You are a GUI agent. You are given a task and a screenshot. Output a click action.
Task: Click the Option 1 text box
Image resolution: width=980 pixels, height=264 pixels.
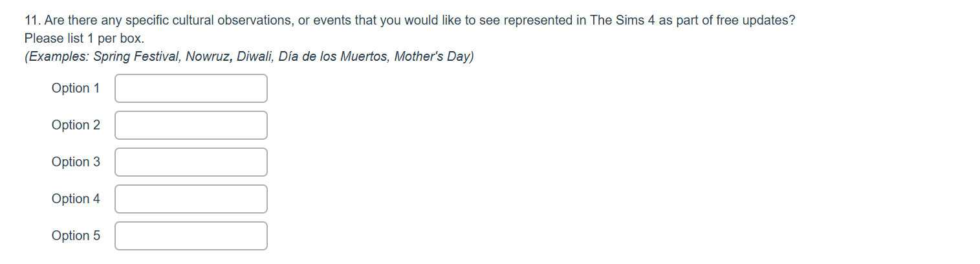tap(191, 89)
